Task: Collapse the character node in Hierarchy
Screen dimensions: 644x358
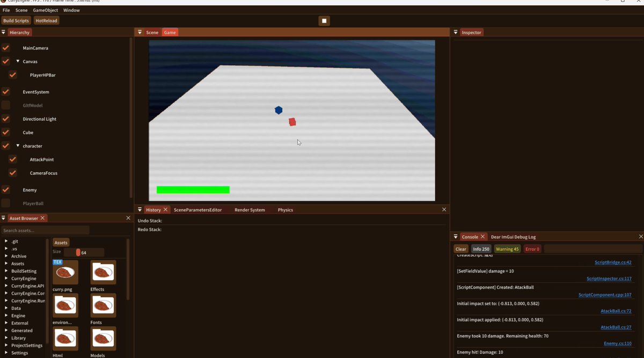Action: click(18, 145)
